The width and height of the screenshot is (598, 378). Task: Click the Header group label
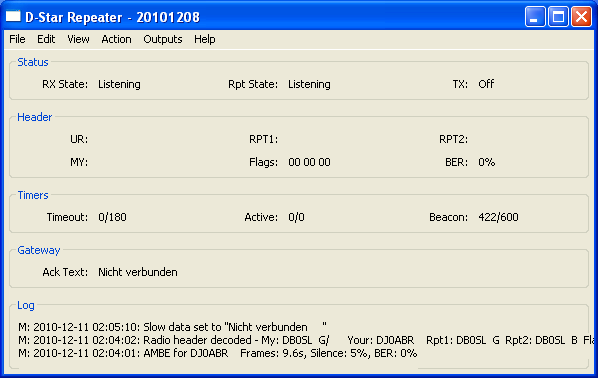click(x=34, y=117)
